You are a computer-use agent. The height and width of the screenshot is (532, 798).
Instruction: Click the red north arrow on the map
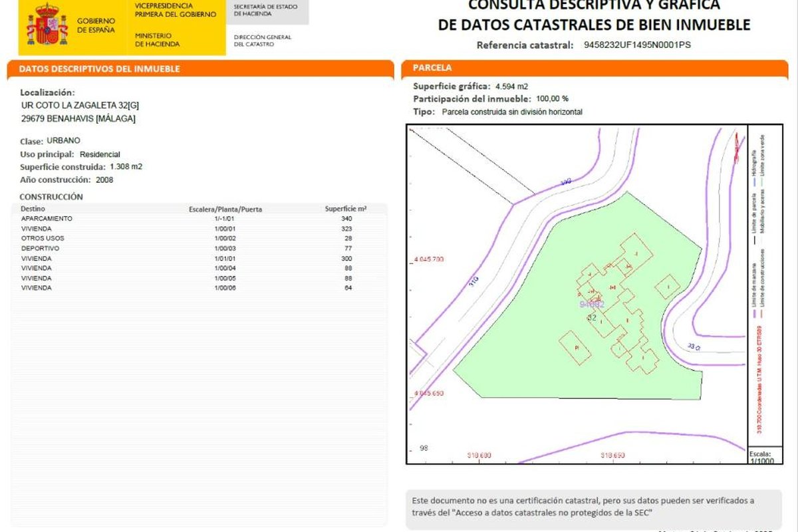pos(737,146)
